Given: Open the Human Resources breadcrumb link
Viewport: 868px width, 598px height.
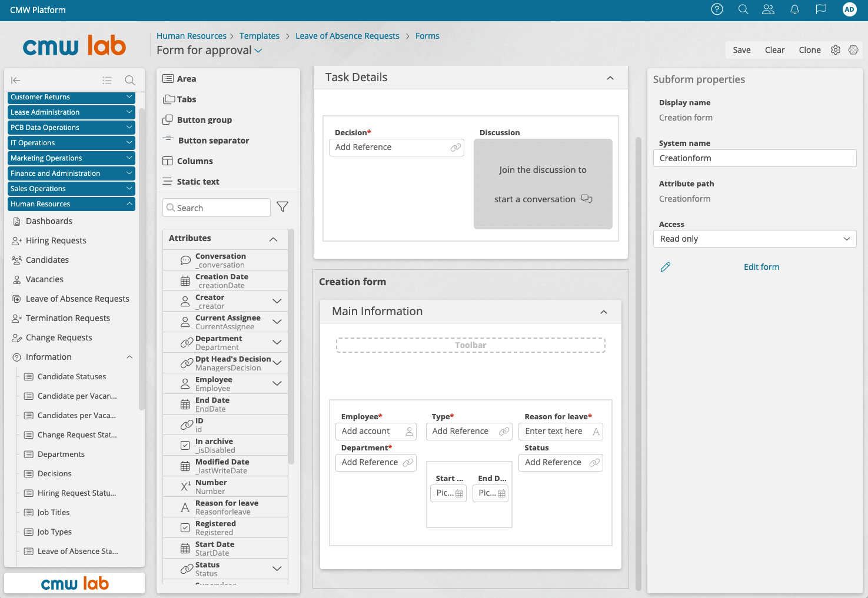Looking at the screenshot, I should (191, 36).
